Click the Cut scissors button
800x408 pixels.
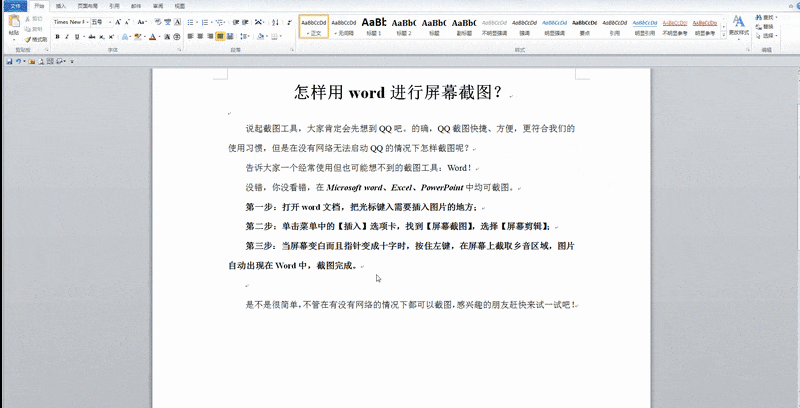34,19
